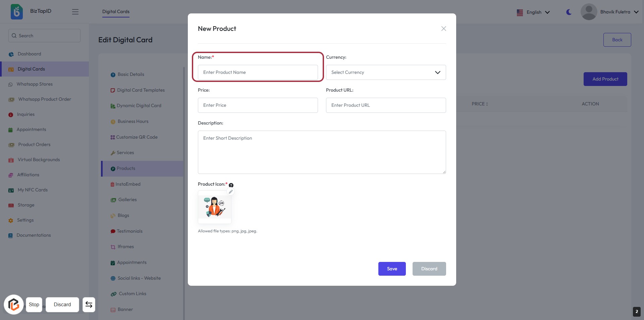Click the Enter Short Description textarea
This screenshot has height=320, width=644.
click(322, 152)
